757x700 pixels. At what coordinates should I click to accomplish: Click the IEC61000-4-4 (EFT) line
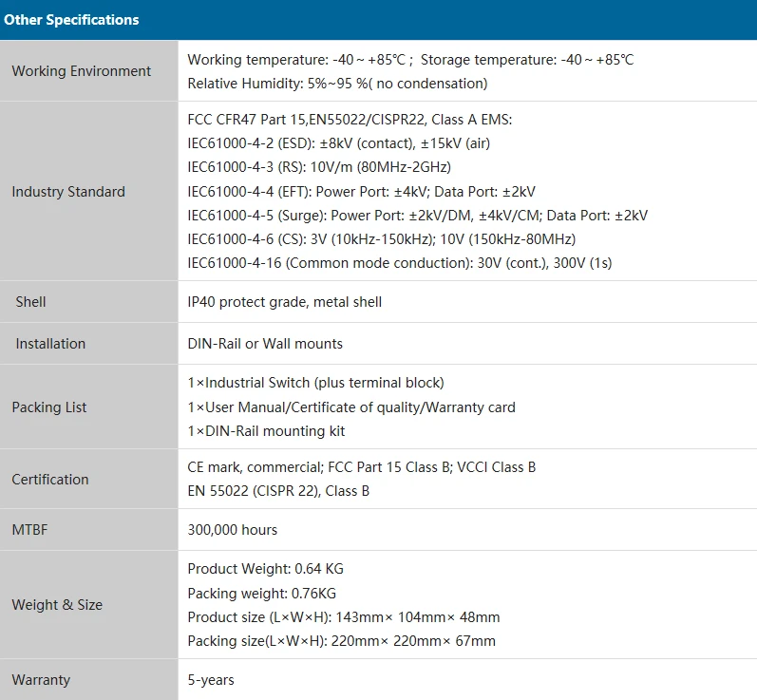(x=361, y=192)
